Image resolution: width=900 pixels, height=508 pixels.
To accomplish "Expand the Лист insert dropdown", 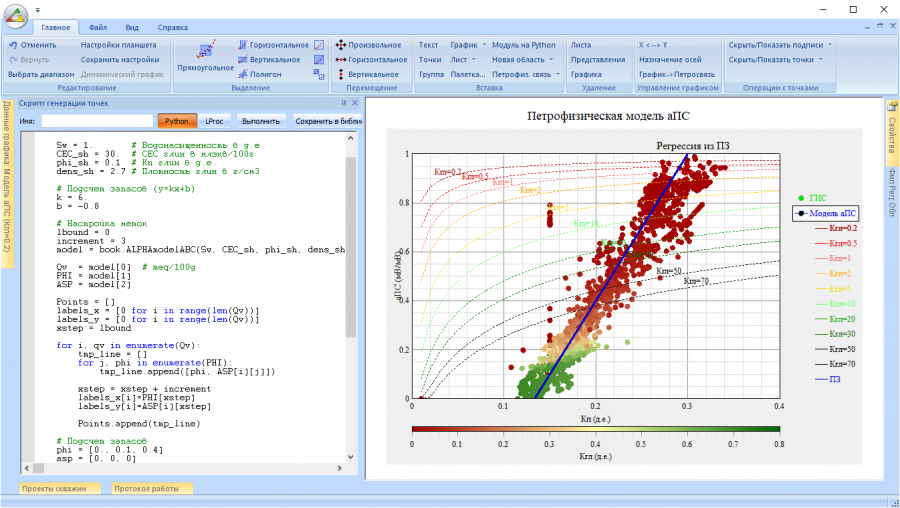I will [x=474, y=60].
